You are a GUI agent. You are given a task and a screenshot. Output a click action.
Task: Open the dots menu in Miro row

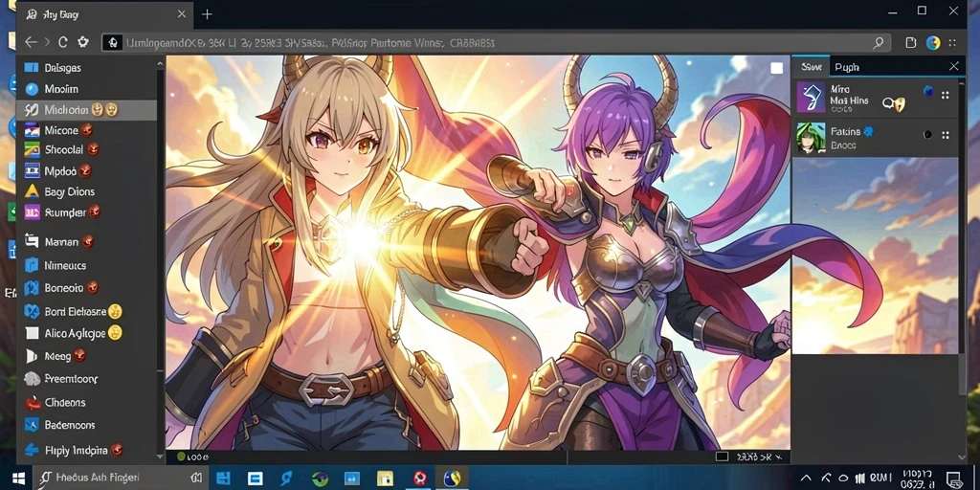[x=945, y=96]
